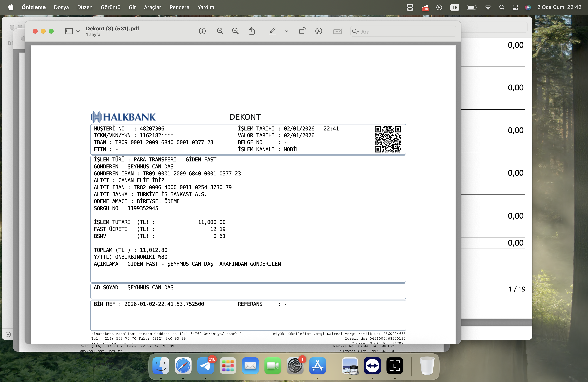Click the FAST ÜCRETİ value 12.19

[x=218, y=229]
